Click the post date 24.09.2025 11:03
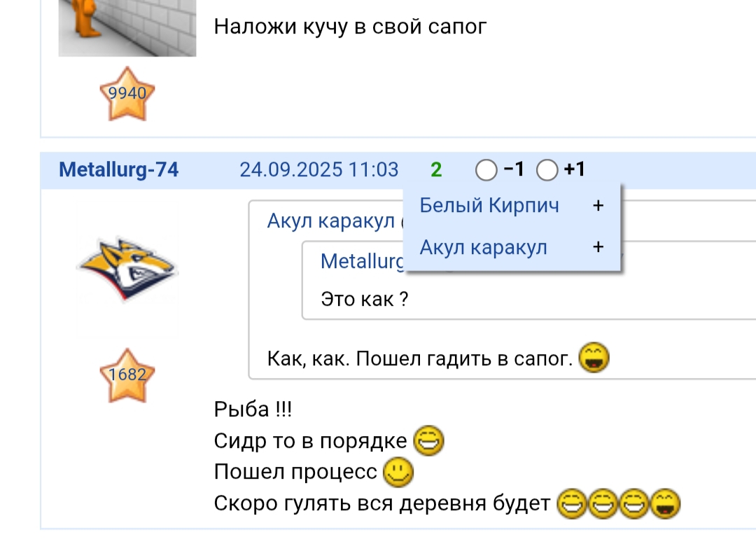Screen dimensions: 756x539 pos(319,169)
